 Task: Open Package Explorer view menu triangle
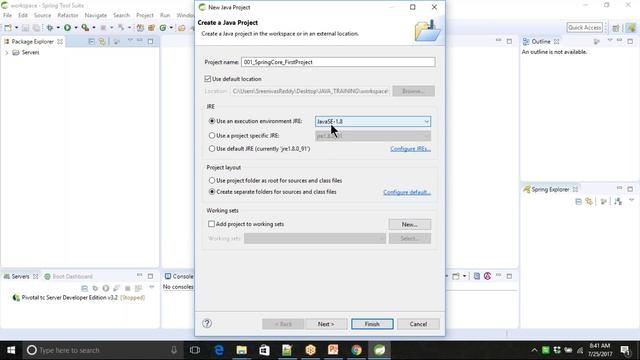130,41
